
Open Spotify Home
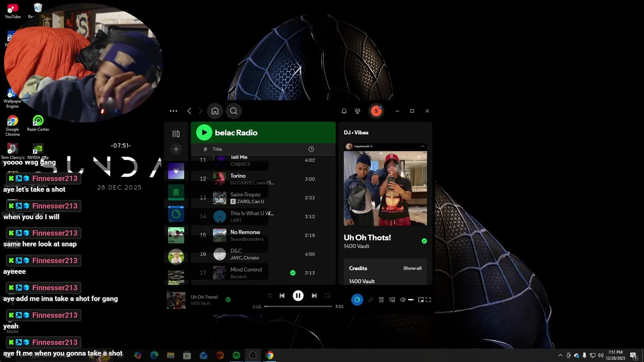click(215, 111)
